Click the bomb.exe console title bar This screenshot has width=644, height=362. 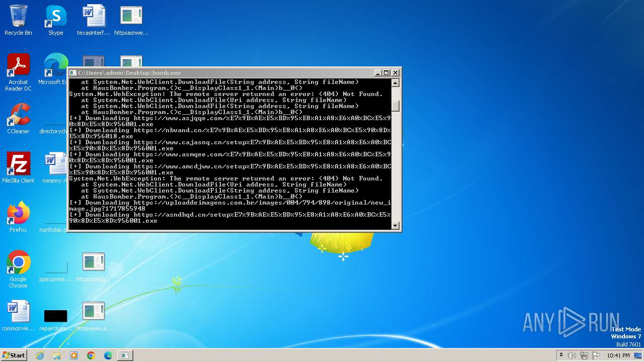click(x=221, y=73)
